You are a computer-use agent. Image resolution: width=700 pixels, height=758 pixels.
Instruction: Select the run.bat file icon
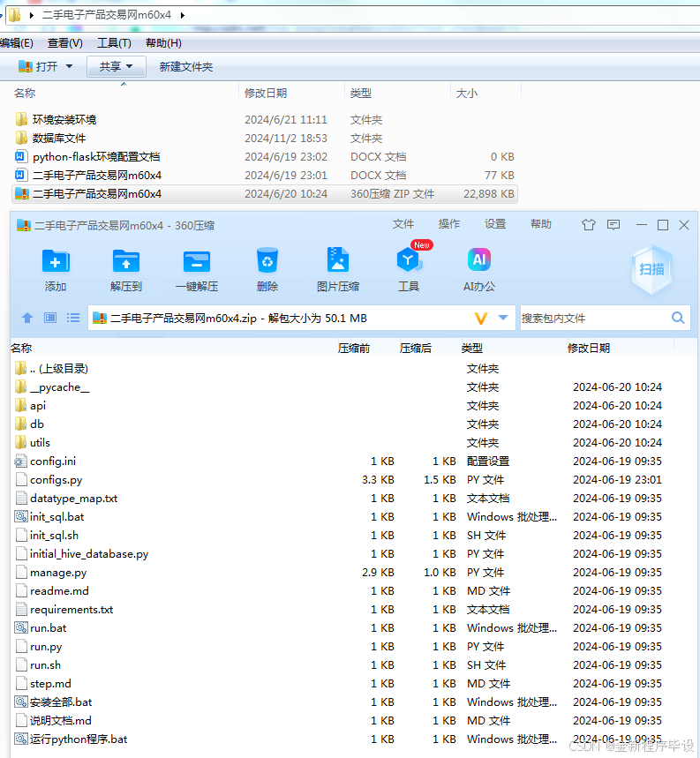21,627
